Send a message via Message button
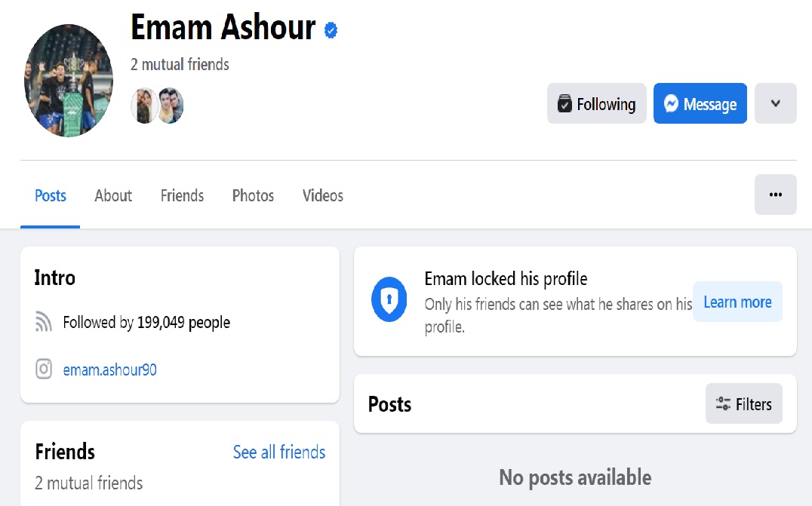Image resolution: width=812 pixels, height=506 pixels. click(x=700, y=104)
